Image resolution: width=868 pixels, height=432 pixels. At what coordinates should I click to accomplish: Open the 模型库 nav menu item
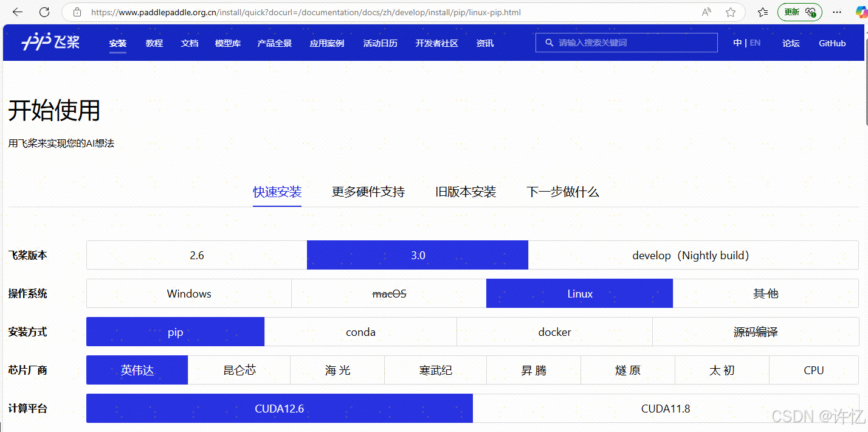tap(228, 43)
